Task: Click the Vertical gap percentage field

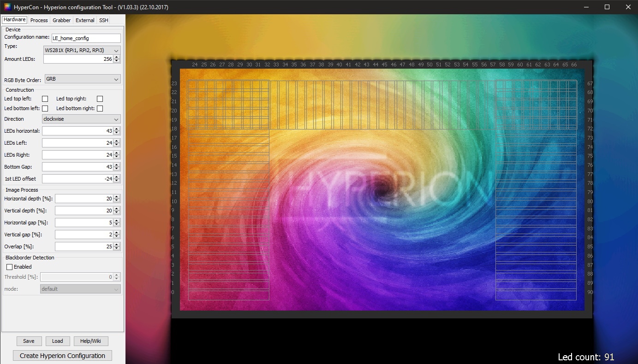Action: coord(84,235)
